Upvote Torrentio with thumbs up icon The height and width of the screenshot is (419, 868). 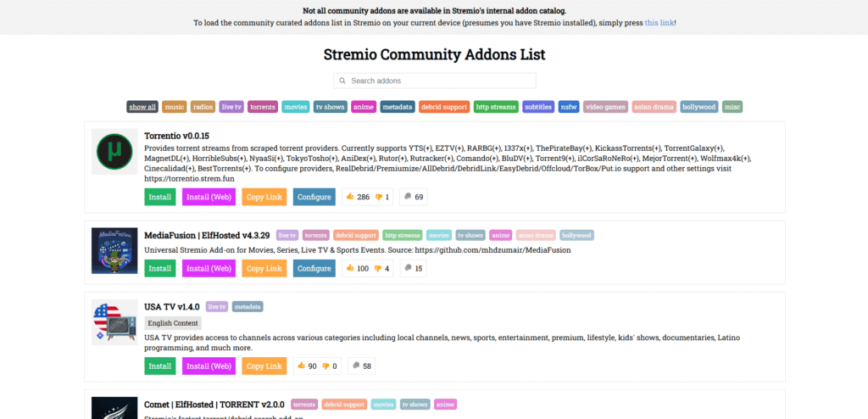349,197
